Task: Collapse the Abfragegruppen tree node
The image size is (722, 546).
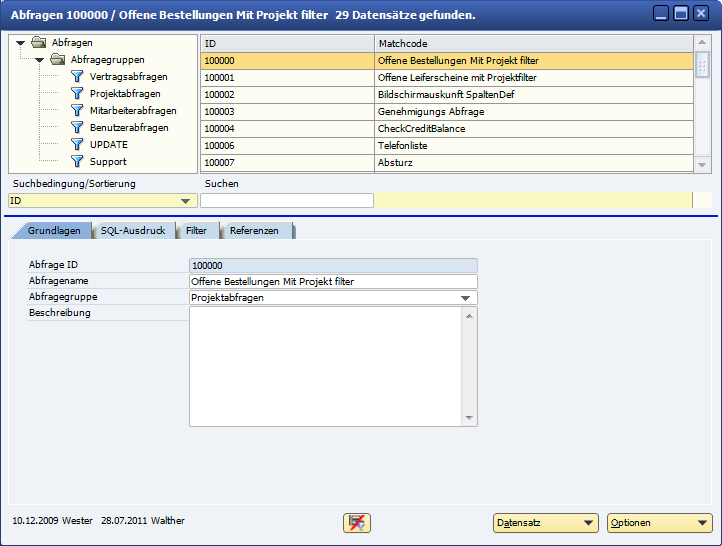Action: click(39, 60)
